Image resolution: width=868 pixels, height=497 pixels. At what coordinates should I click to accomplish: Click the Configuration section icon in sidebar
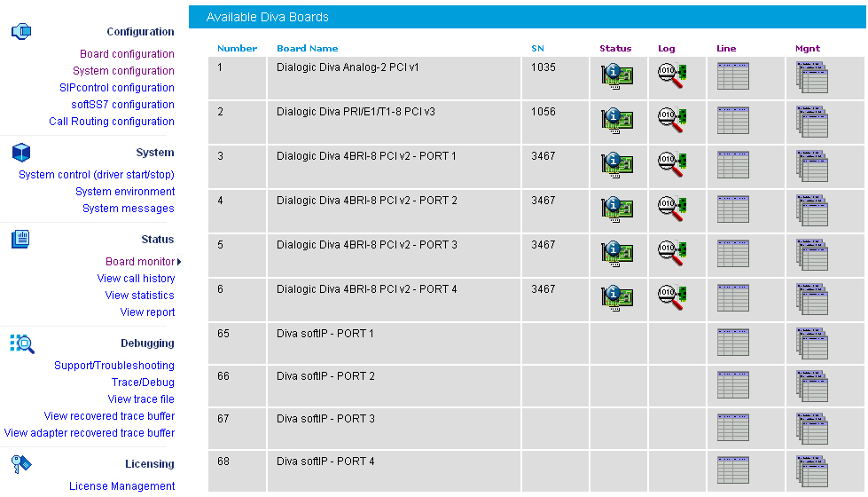(21, 32)
